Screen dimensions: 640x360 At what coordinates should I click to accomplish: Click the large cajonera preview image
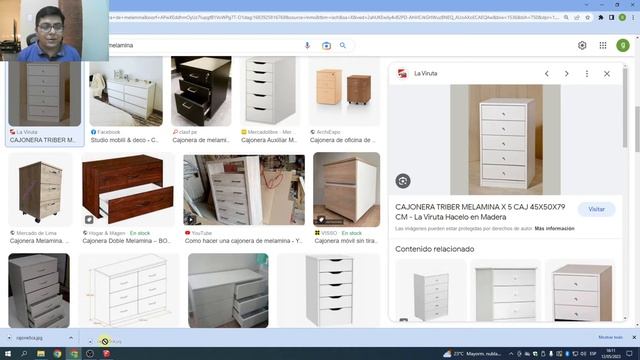point(505,140)
